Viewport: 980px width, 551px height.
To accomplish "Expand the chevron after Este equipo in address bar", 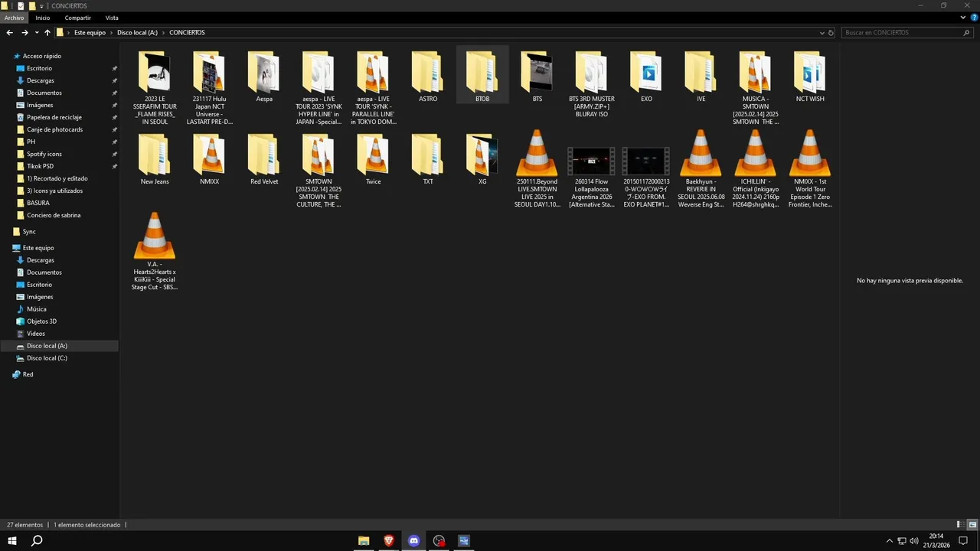I will [x=111, y=33].
